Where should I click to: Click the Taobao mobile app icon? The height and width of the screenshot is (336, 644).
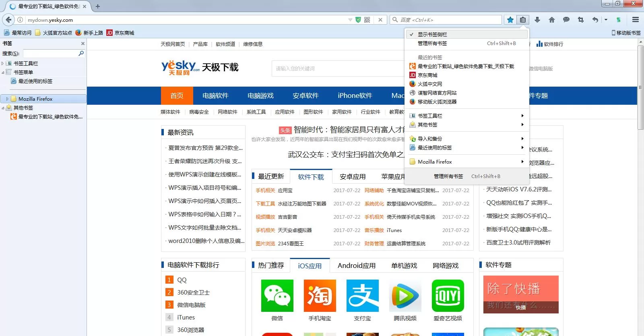click(320, 296)
